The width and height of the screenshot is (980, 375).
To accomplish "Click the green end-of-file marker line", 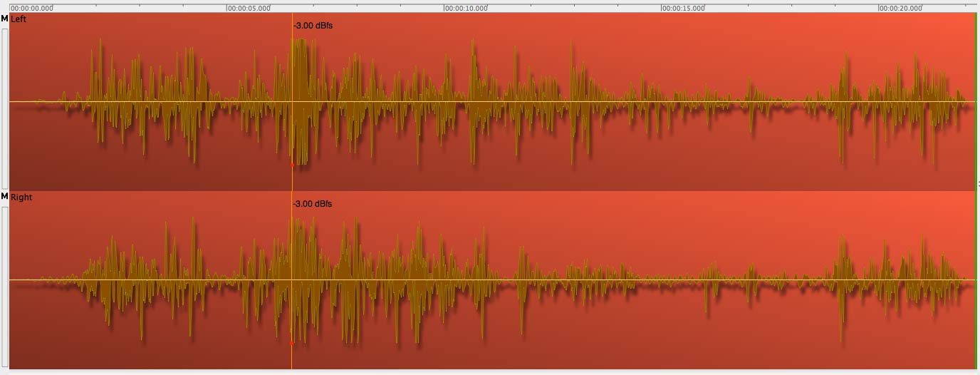I will [976, 191].
